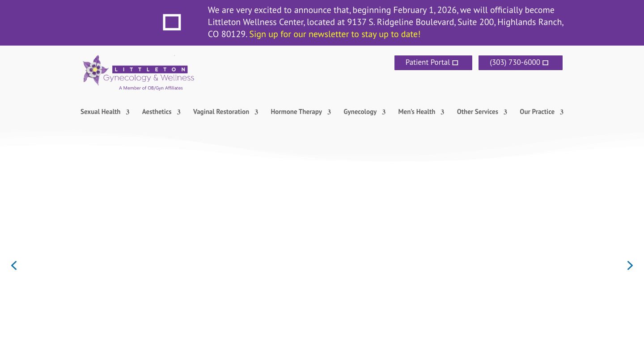Viewport: 644px width, 362px height.
Task: Open the Patient Portal
Action: pos(428,63)
